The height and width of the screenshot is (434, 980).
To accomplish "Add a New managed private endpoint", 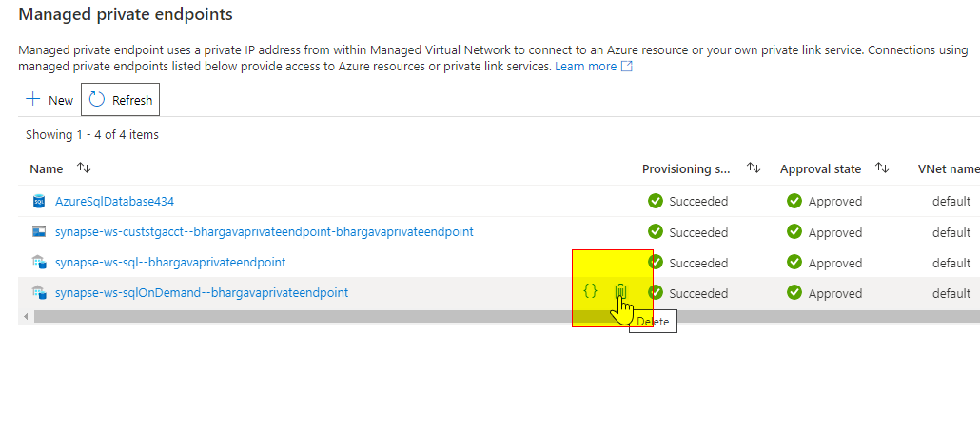I will 49,100.
